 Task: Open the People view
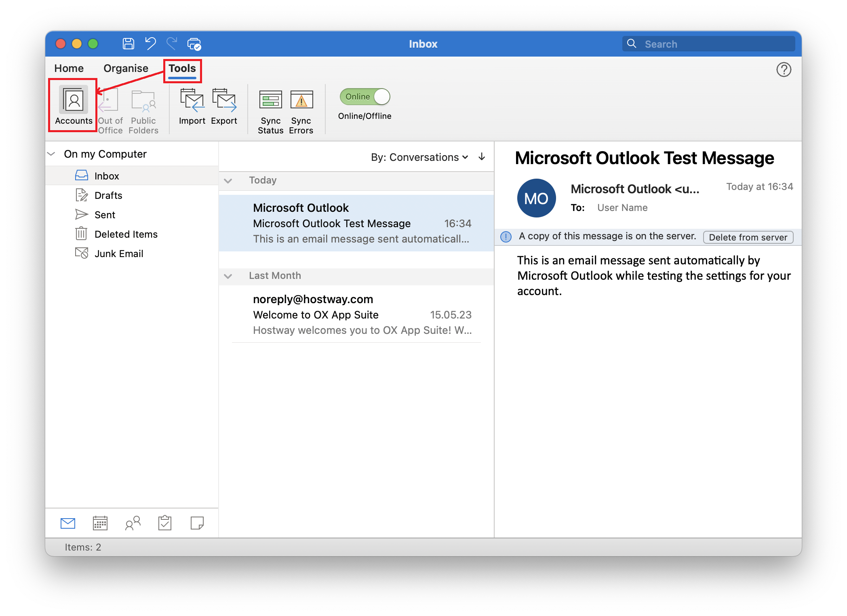pos(133,523)
